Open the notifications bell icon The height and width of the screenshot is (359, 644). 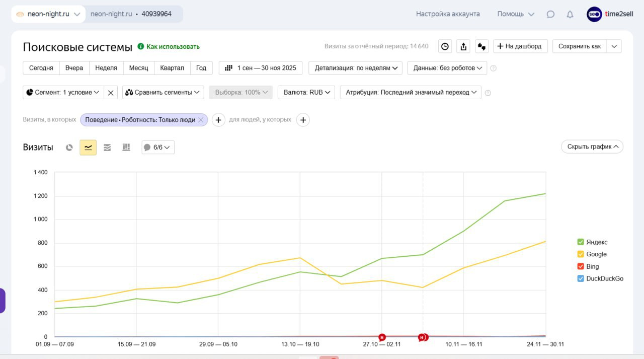pyautogui.click(x=570, y=15)
